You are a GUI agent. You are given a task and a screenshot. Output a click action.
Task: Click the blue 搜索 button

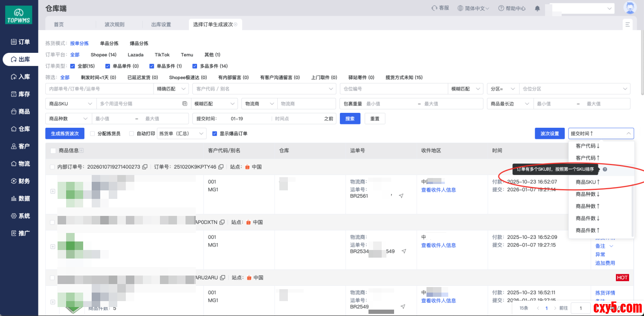click(x=350, y=119)
